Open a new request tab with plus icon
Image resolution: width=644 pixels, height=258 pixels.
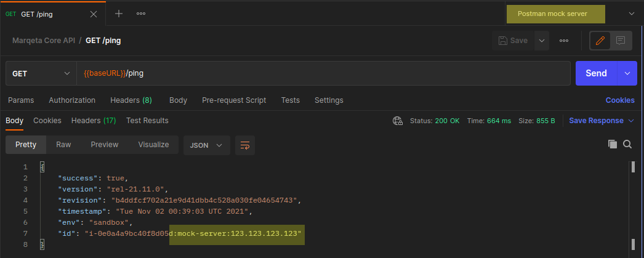[x=119, y=14]
